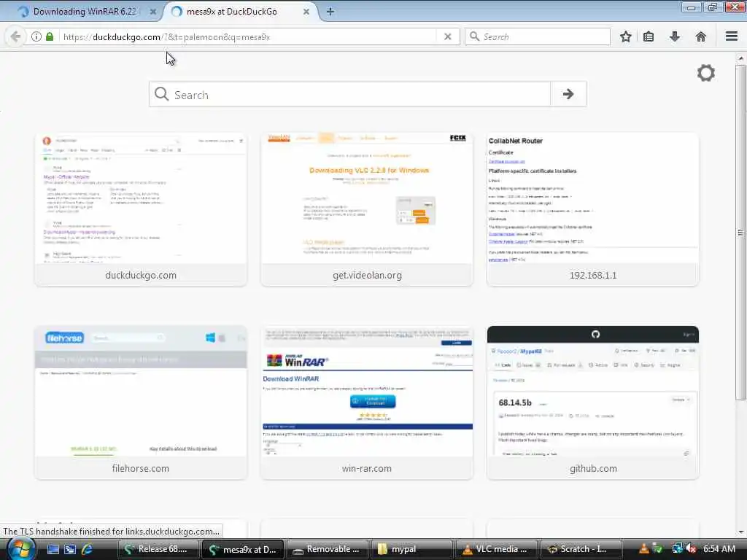This screenshot has height=560, width=747.
Task: Stop loading with the address bar X
Action: [447, 36]
